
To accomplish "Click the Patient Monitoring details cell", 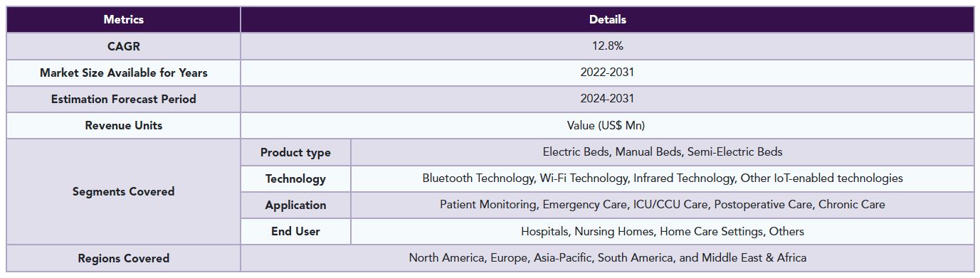I will [x=662, y=205].
